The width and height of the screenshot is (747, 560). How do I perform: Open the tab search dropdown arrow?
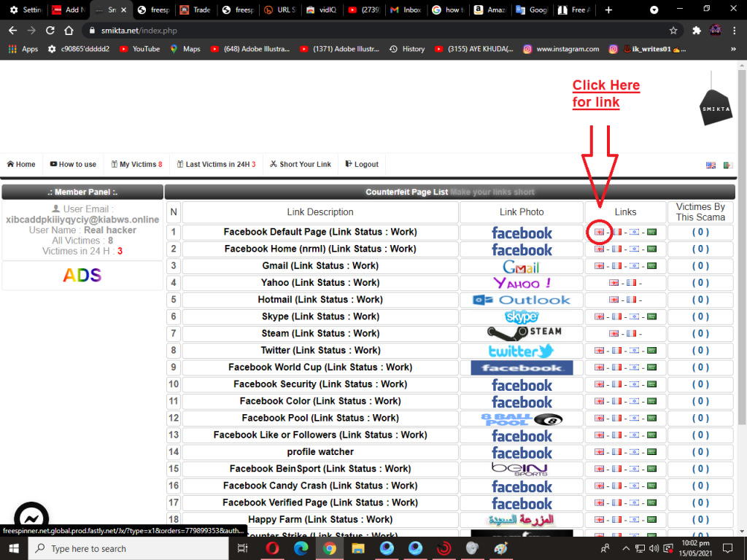[654, 10]
